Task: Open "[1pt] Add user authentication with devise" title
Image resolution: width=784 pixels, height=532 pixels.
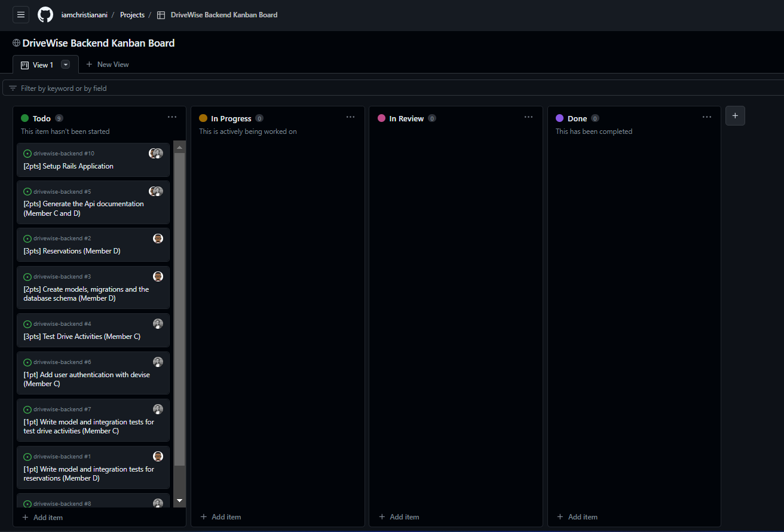Action: [x=87, y=379]
